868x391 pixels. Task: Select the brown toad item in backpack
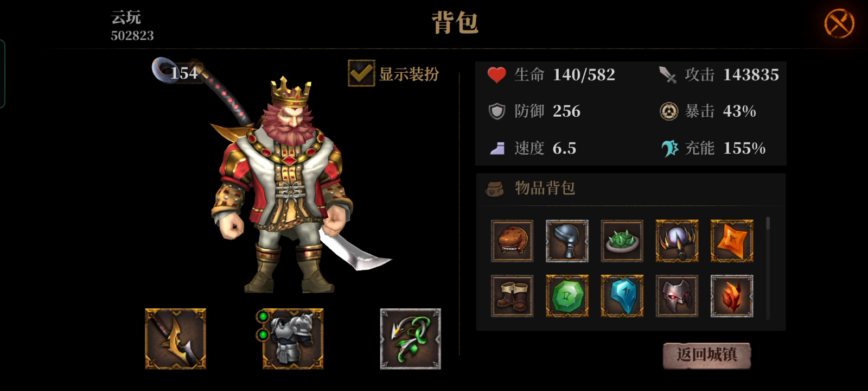coord(512,241)
